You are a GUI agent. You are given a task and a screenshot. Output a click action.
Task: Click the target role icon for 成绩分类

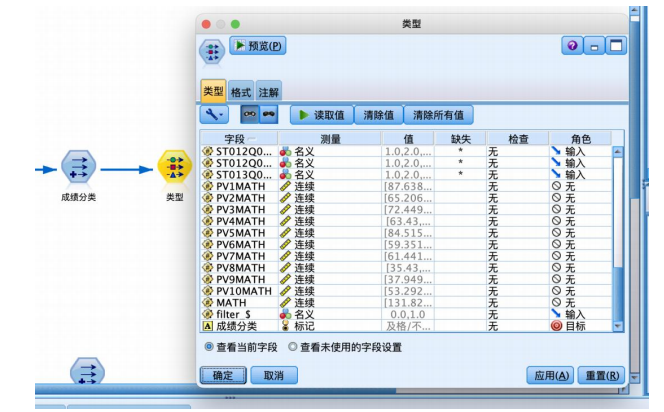coord(556,326)
